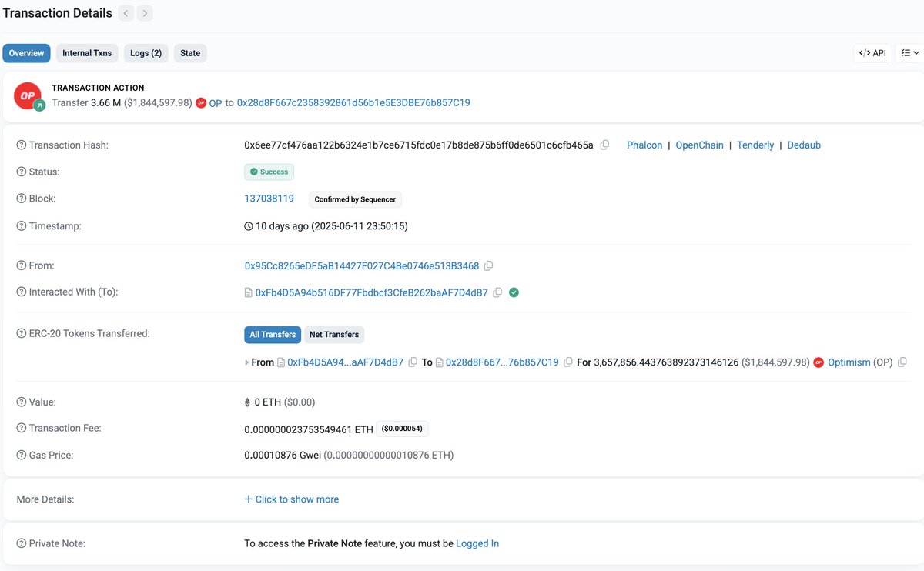Open the list view options dropdown

910,53
